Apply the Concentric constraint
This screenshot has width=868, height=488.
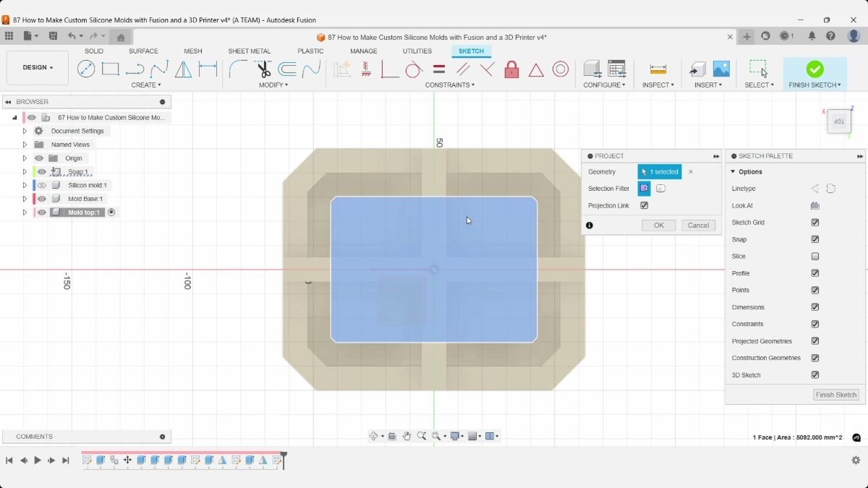tap(561, 69)
